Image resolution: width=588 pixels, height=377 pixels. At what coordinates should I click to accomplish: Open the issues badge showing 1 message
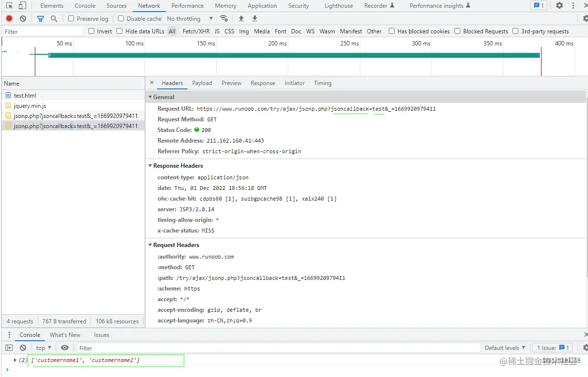coord(538,6)
